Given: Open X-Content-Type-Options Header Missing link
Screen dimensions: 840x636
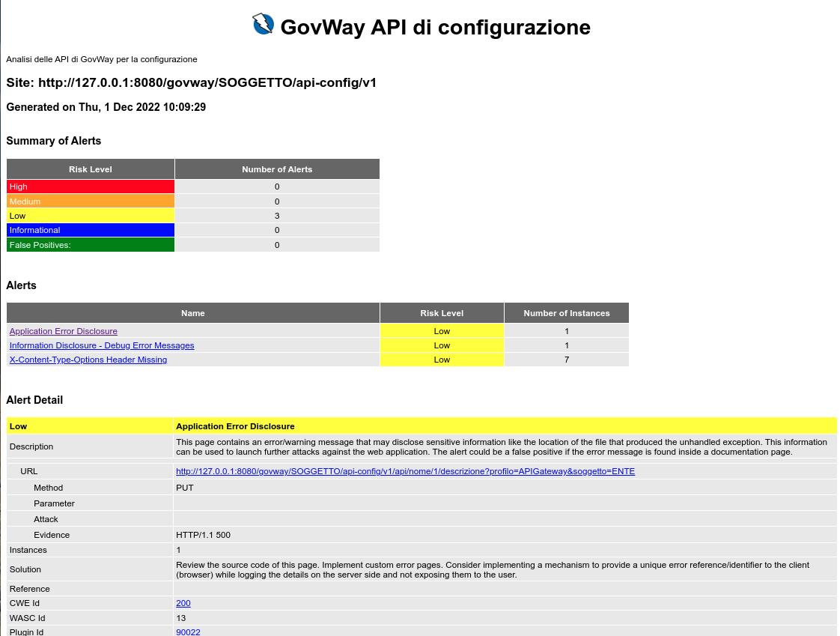Looking at the screenshot, I should [x=88, y=360].
